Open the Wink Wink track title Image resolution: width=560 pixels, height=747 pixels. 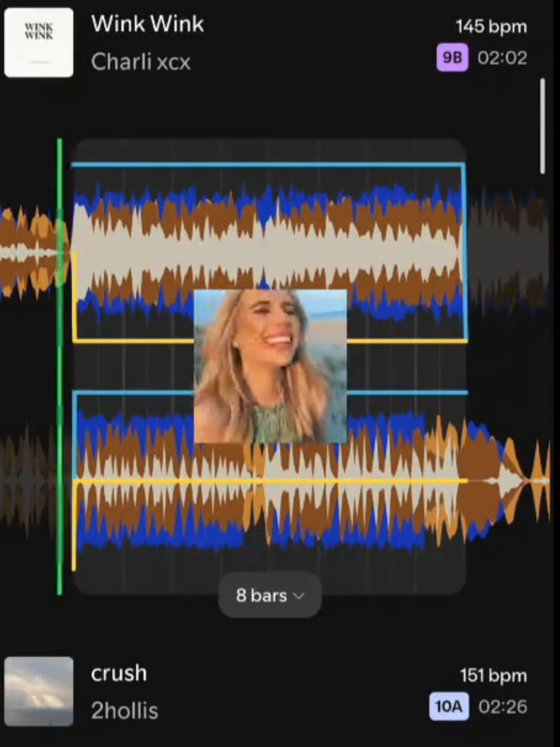(147, 24)
